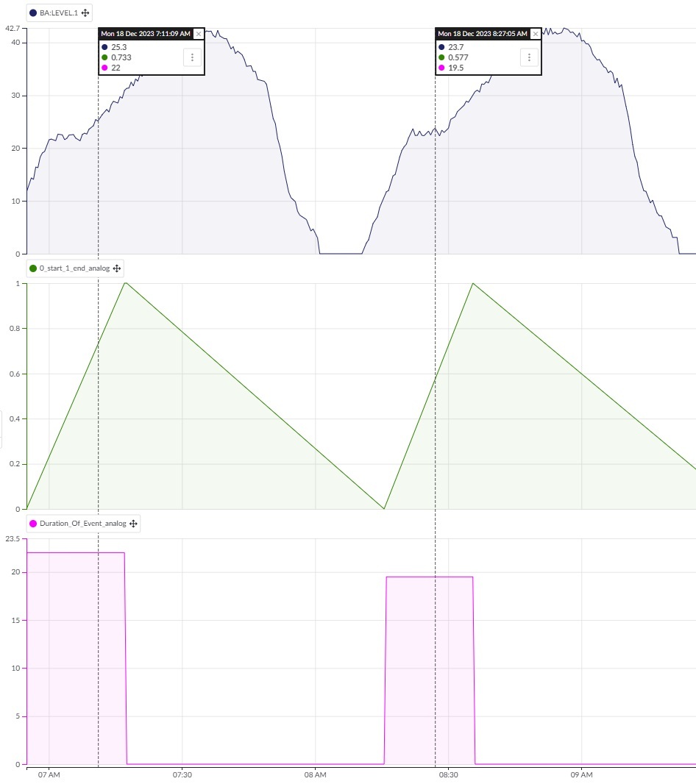Close the 8:27:05 AM tooltip
The image size is (696, 784).
point(536,34)
